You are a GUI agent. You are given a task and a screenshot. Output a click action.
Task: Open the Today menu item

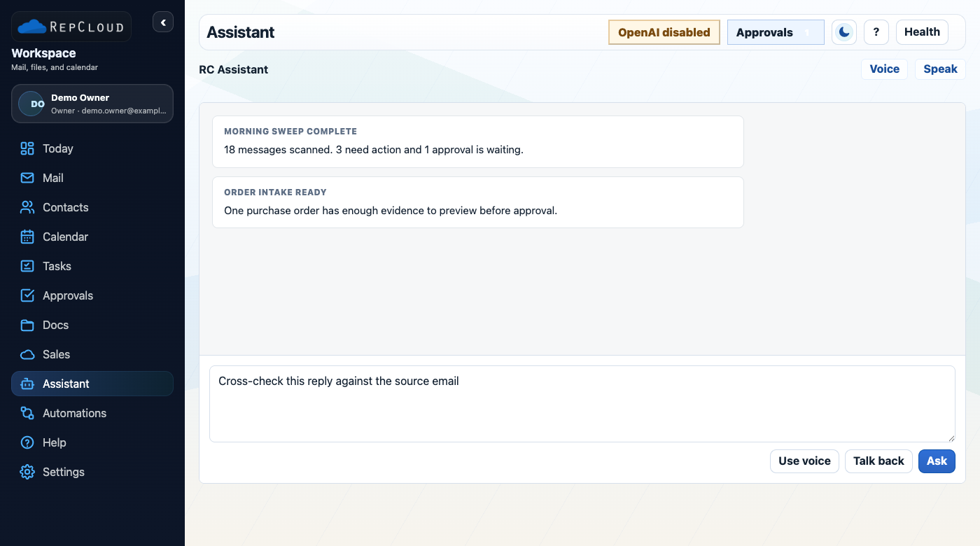[92, 148]
